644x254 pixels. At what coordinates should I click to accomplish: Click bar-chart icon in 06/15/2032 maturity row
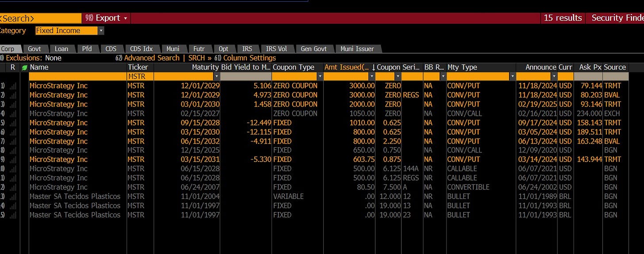coord(13,141)
